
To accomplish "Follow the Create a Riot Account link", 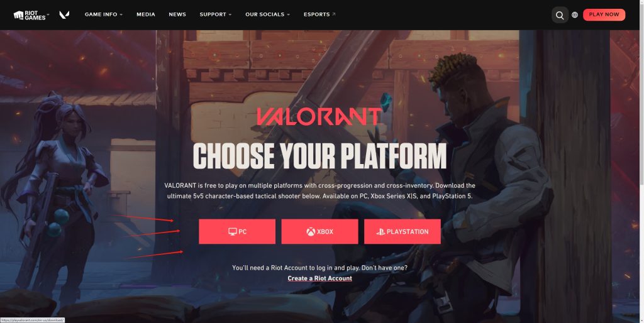I will 319,278.
